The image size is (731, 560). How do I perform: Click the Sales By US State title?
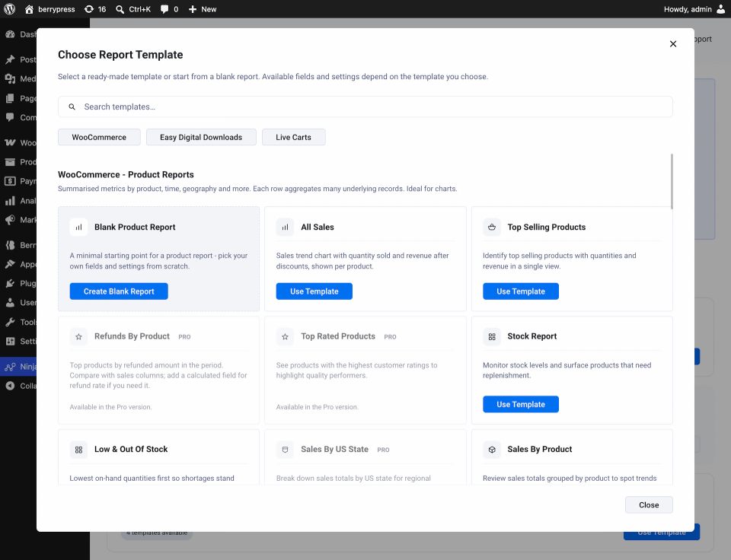(335, 449)
